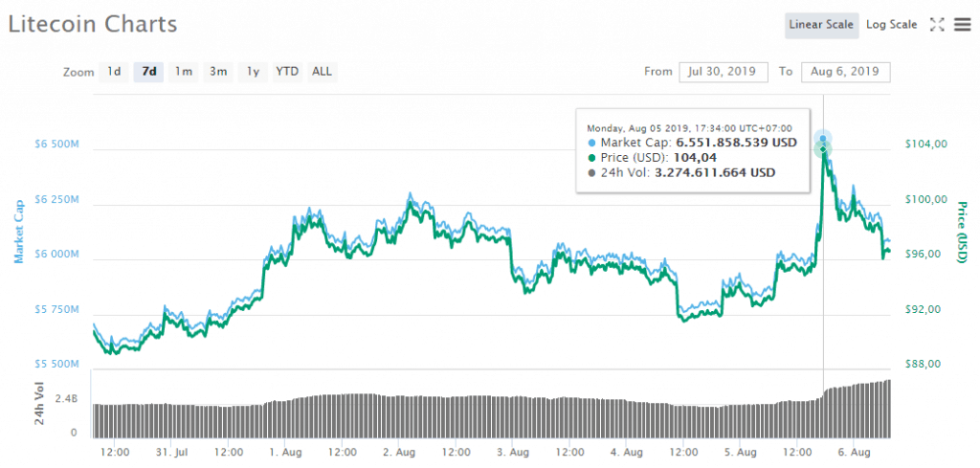Image resolution: width=980 pixels, height=468 pixels.
Task: Toggle fullscreen chart view icon
Action: click(937, 25)
